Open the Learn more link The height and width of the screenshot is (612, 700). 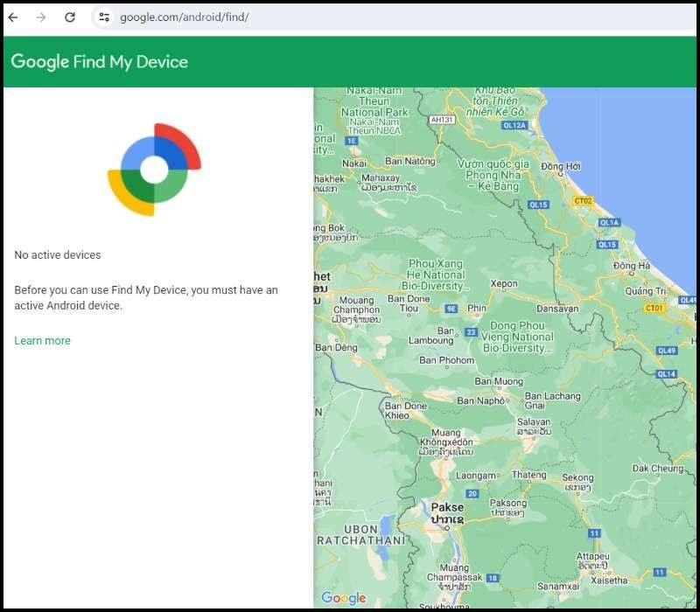pyautogui.click(x=42, y=341)
